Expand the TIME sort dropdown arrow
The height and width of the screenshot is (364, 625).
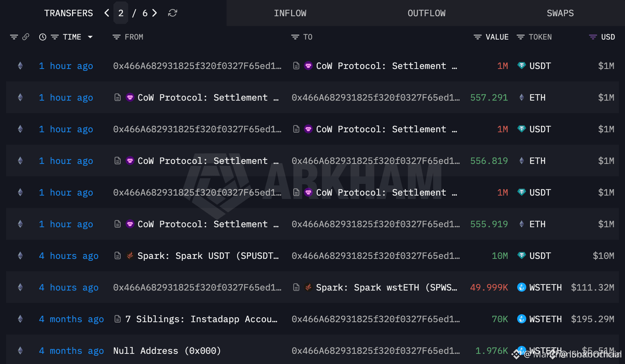[x=90, y=37]
